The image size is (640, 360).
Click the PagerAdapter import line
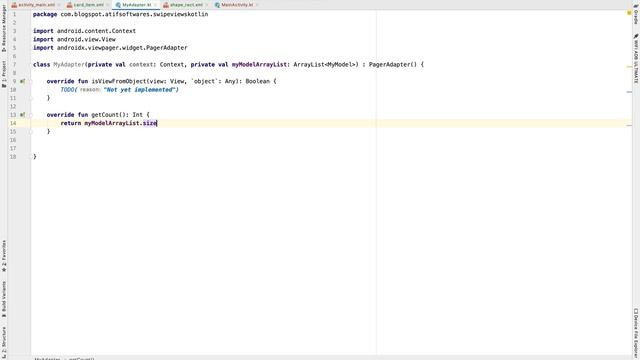pyautogui.click(x=110, y=48)
